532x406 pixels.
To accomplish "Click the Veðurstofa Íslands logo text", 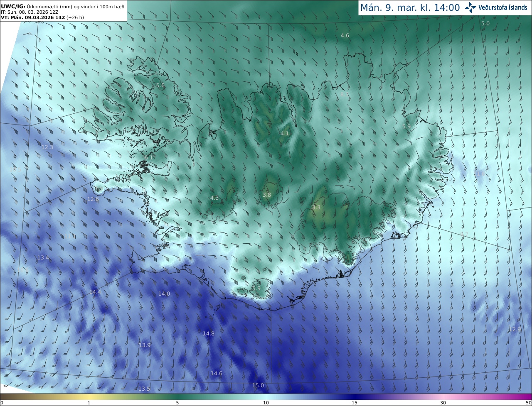I will tap(502, 7).
